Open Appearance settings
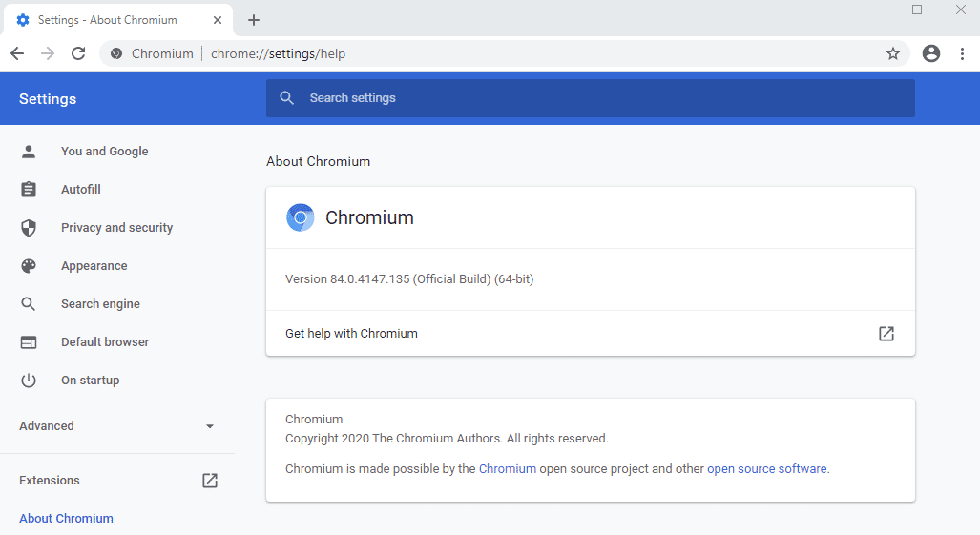The height and width of the screenshot is (535, 980). (x=94, y=266)
